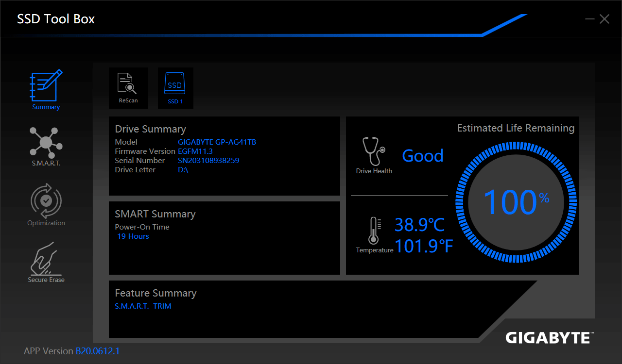Click the ReScan label text
The height and width of the screenshot is (364, 622).
tap(128, 101)
